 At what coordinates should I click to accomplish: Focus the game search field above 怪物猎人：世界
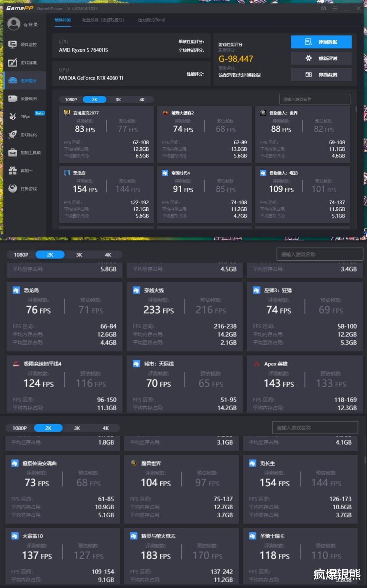(x=315, y=99)
